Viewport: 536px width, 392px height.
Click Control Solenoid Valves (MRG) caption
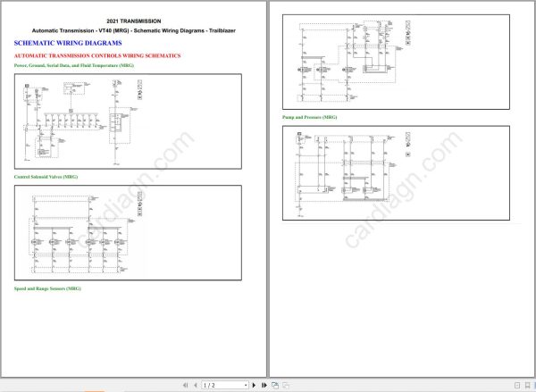point(46,177)
